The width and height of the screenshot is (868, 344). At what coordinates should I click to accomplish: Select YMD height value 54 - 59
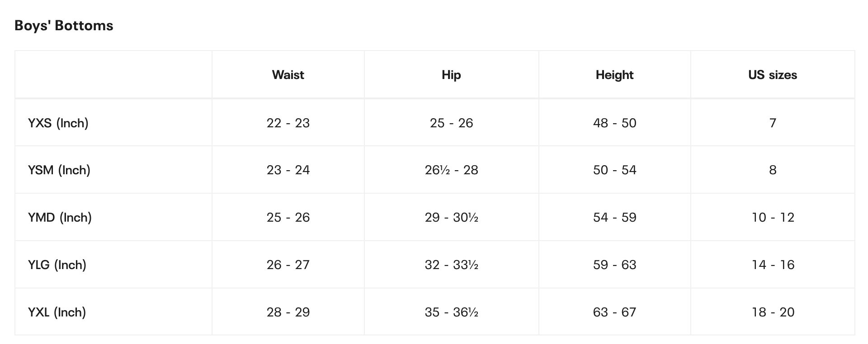pyautogui.click(x=614, y=218)
